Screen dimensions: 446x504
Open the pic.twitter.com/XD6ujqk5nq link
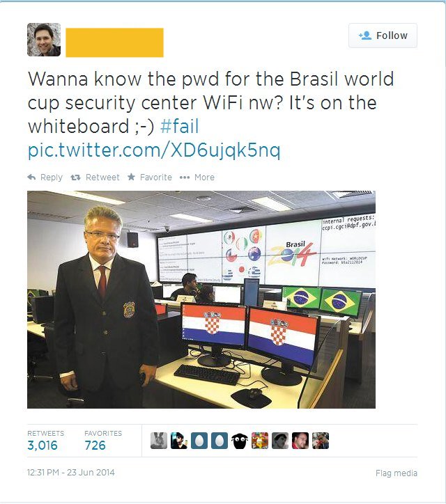click(x=154, y=150)
